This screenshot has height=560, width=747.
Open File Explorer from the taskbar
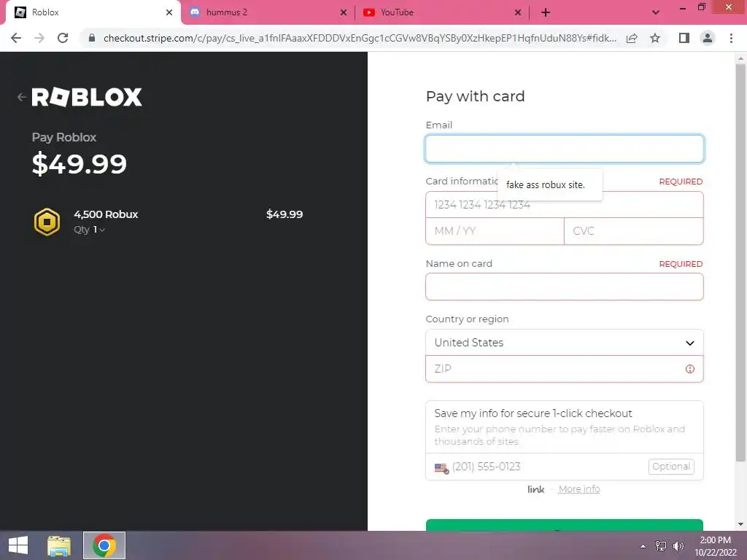(x=59, y=545)
